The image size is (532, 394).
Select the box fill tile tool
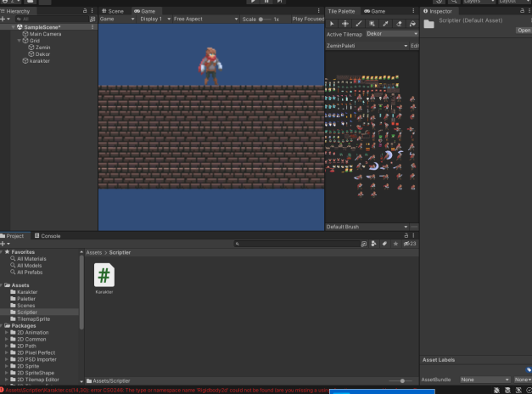coord(372,24)
